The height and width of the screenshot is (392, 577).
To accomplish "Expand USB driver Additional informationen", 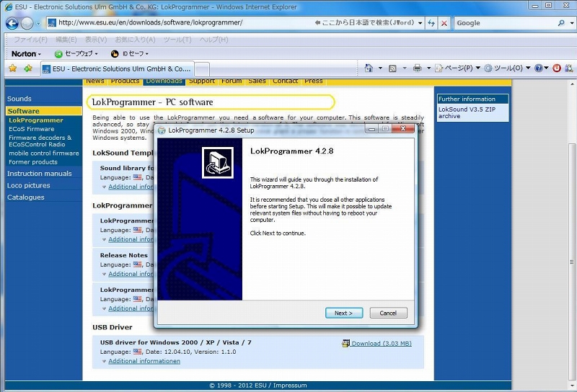I will click(x=144, y=361).
